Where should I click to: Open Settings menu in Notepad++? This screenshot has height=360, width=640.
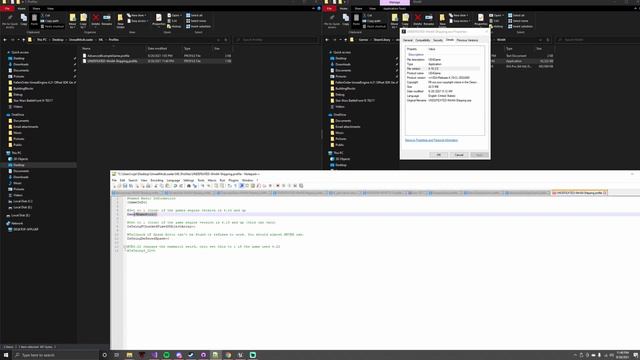(x=189, y=180)
